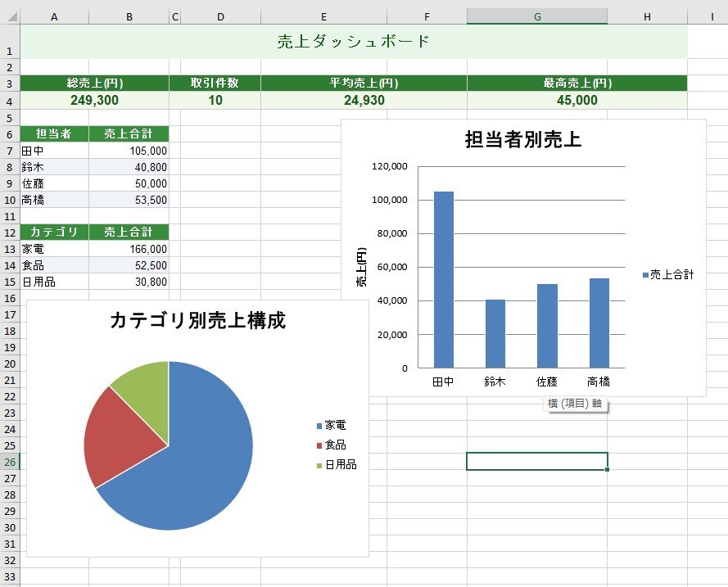Click the 家電 category cell

click(54, 249)
